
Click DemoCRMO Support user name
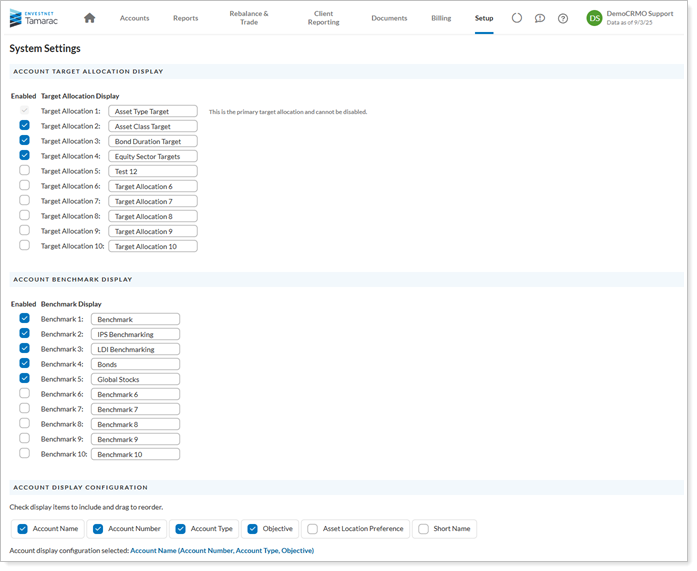point(640,13)
